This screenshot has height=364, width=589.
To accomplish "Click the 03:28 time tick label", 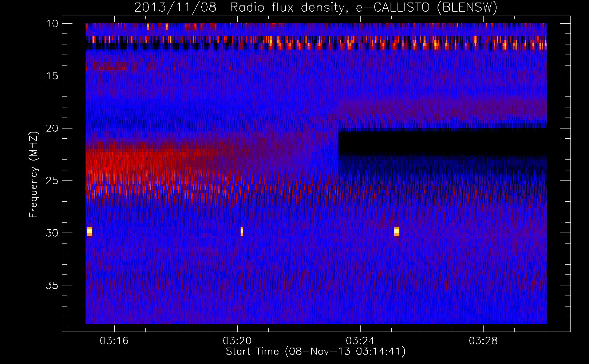I will 483,341.
